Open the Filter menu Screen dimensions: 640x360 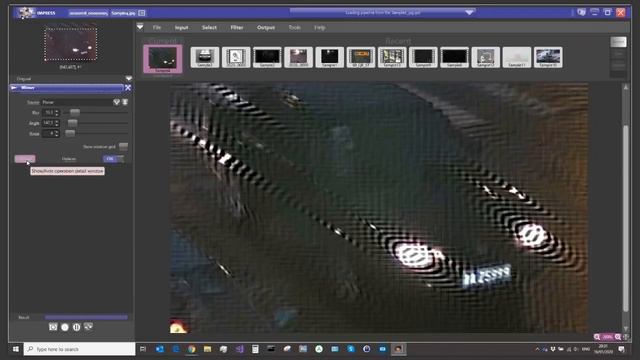(x=237, y=27)
